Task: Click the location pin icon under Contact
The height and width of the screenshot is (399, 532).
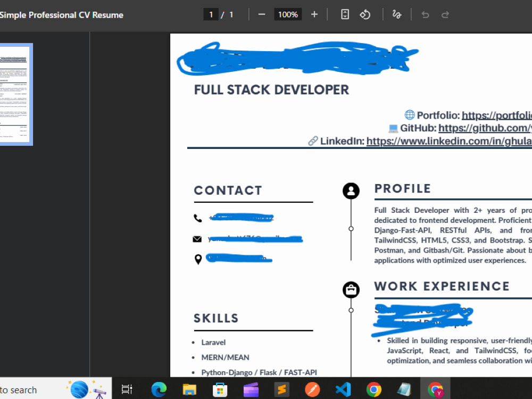Action: pos(198,259)
